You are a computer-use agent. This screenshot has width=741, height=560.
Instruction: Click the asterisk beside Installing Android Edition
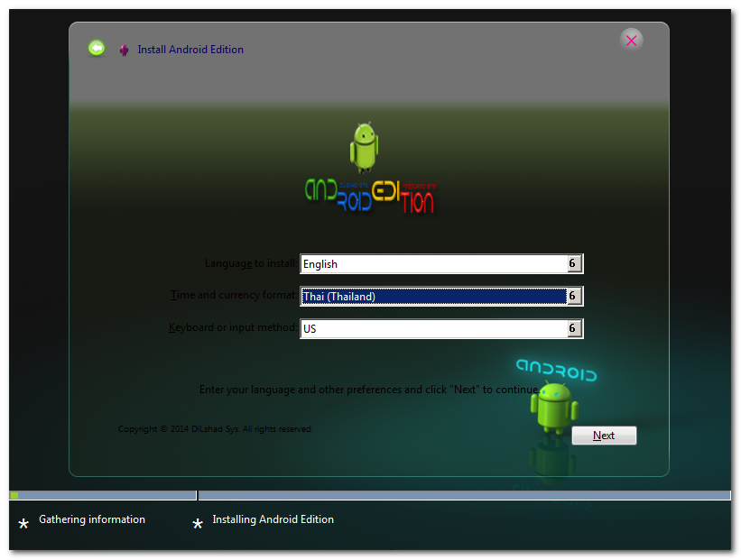pyautogui.click(x=198, y=523)
